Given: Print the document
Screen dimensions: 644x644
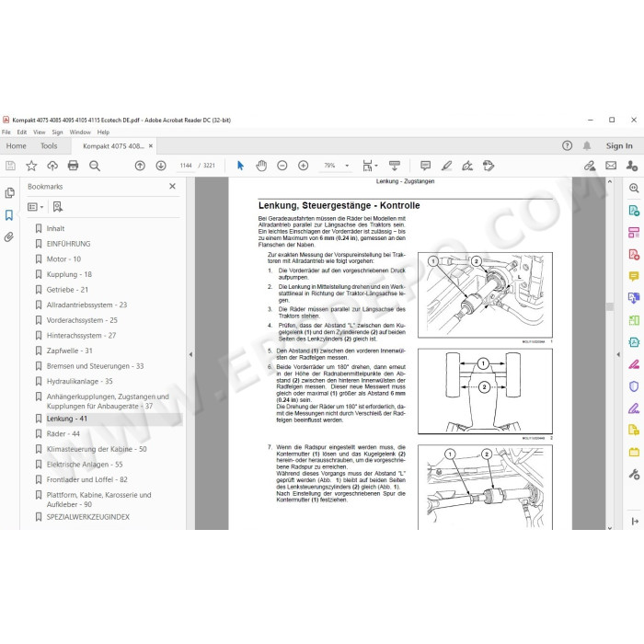Looking at the screenshot, I should coord(73,166).
